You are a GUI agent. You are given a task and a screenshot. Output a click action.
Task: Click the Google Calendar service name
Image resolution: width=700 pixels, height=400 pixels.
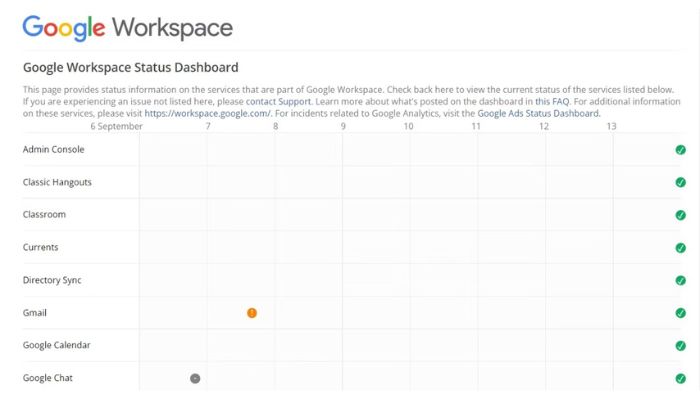[x=57, y=345]
